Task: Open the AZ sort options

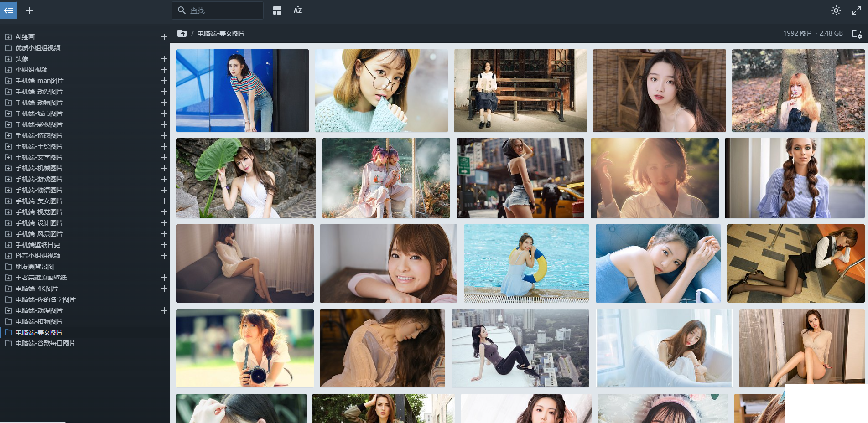Action: [298, 10]
